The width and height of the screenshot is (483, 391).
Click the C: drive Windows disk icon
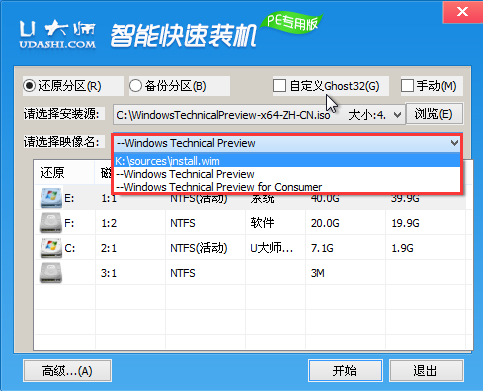[x=51, y=248]
